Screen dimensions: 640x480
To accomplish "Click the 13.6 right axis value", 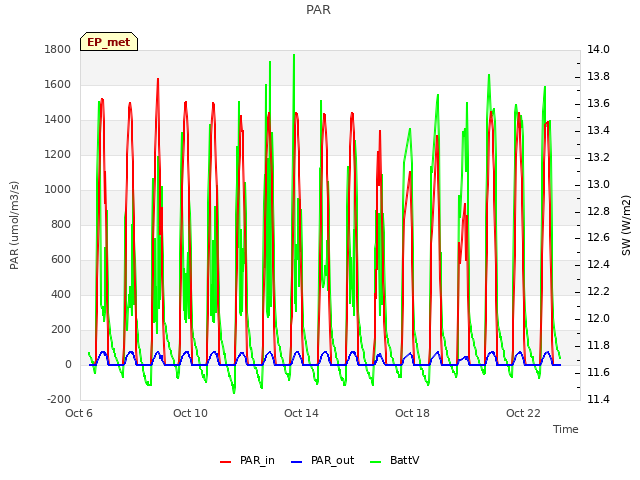I will tap(598, 104).
